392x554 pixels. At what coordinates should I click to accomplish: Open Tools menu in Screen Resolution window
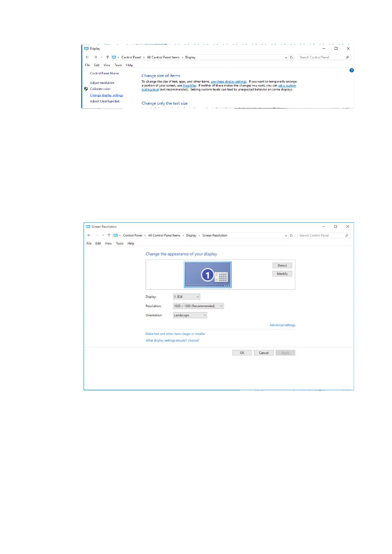pos(119,243)
